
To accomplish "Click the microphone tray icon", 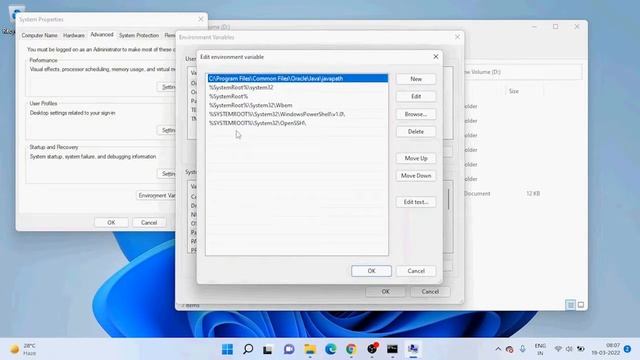I will pos(522,349).
